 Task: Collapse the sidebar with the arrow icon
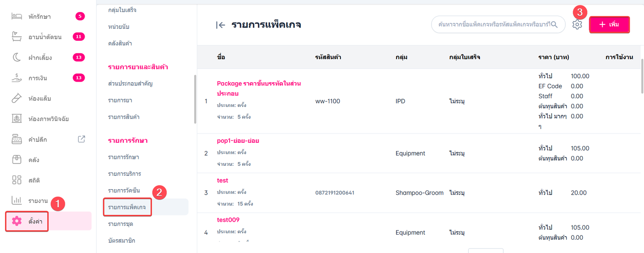coord(220,25)
